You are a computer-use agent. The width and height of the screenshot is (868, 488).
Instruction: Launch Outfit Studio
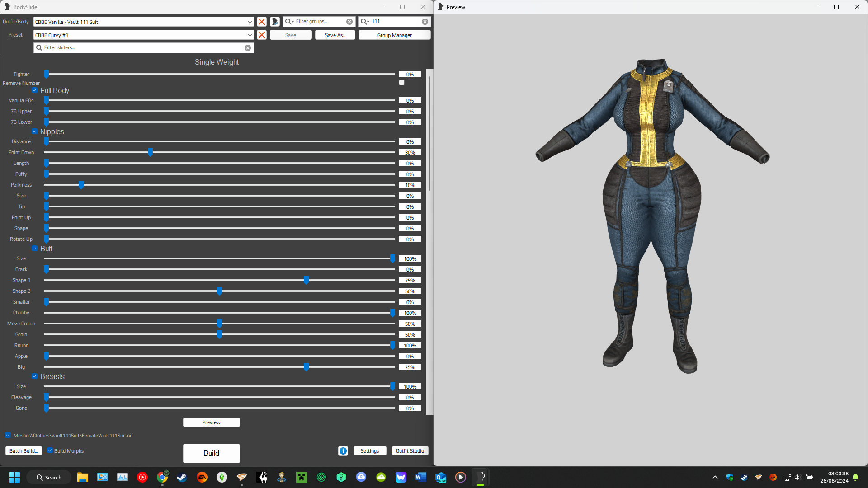[x=410, y=451]
